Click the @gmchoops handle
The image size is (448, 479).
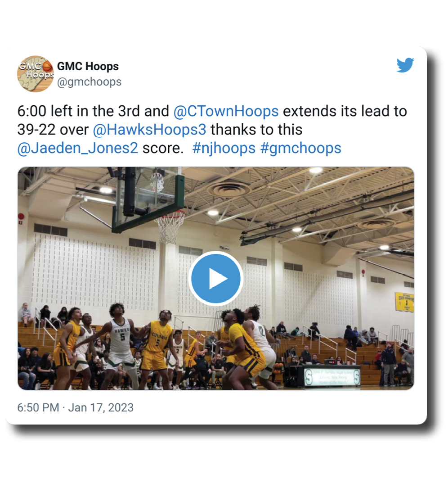click(89, 82)
